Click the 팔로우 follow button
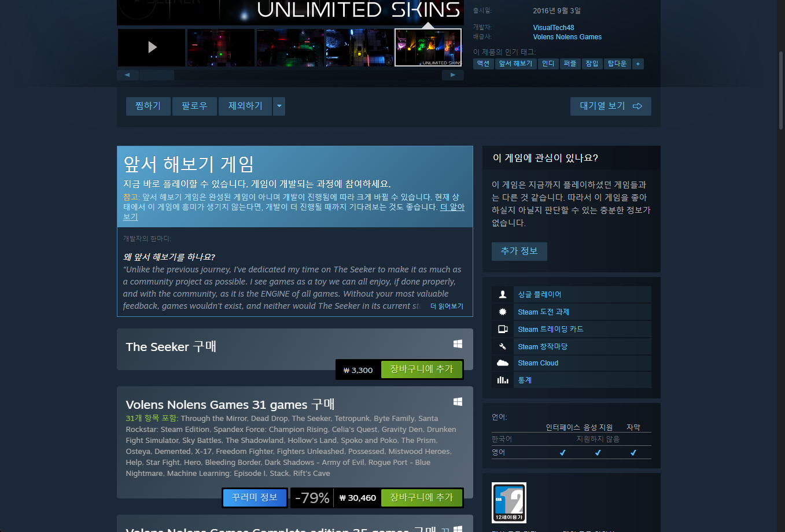The width and height of the screenshot is (785, 532). [x=194, y=106]
